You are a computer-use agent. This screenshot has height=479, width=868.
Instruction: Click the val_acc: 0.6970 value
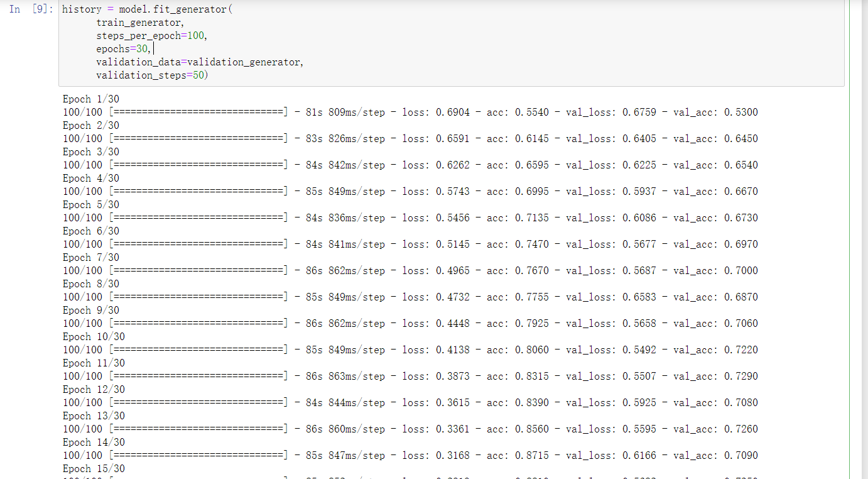(715, 245)
